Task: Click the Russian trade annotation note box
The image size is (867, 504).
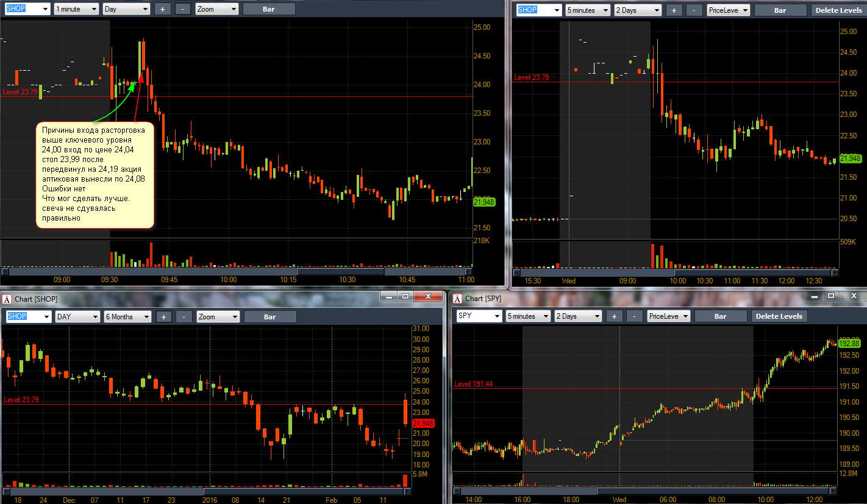Action: [x=95, y=174]
